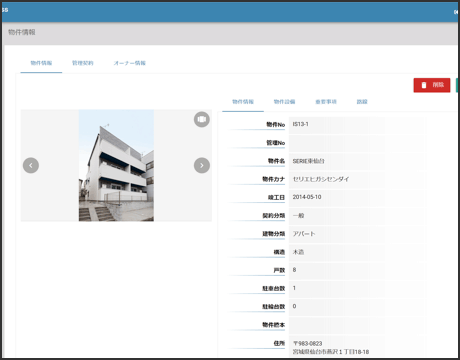Switch to the 物件設備 sub-tab
Viewport: 460px width, 360px height.
(284, 102)
